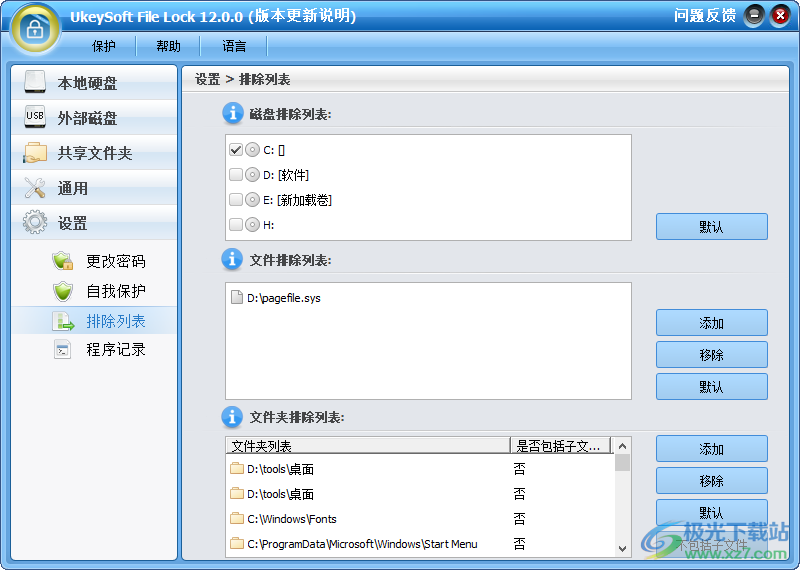Screen dimensions: 800x570
Task: Click the folder list scrollbar thumb
Action: (622, 462)
